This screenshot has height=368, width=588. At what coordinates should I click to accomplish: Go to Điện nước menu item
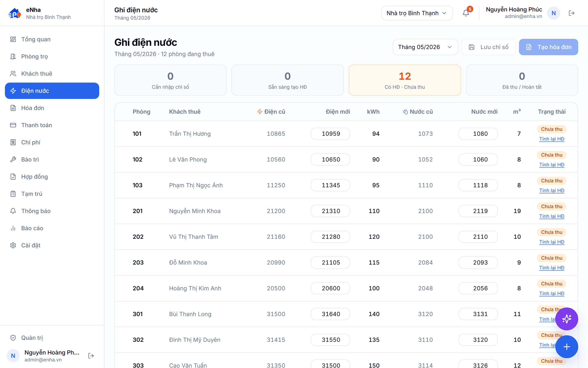coord(52,91)
